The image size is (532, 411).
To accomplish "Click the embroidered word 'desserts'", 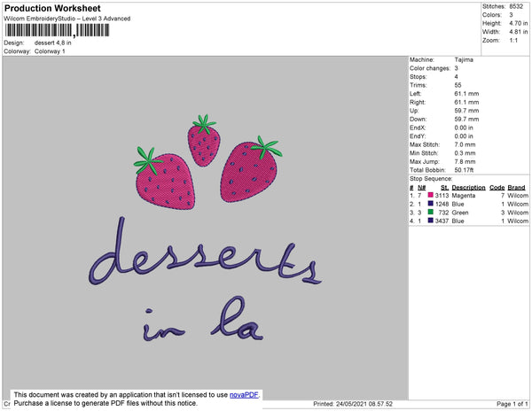I will (x=206, y=251).
